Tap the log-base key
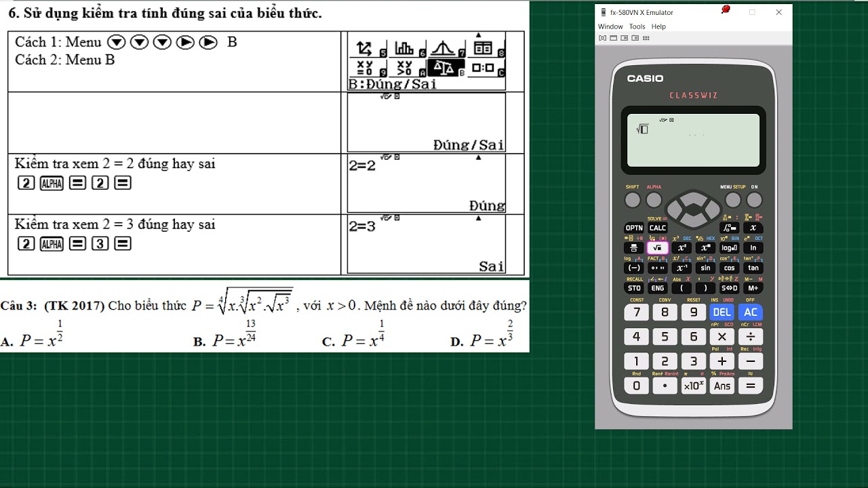The width and height of the screenshot is (868, 488). [x=729, y=248]
